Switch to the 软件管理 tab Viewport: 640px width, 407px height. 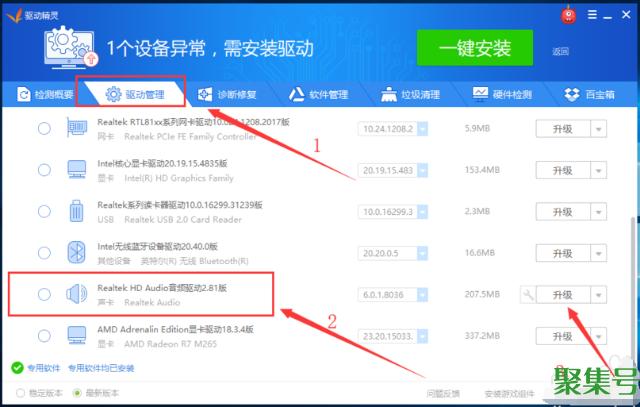point(318,95)
